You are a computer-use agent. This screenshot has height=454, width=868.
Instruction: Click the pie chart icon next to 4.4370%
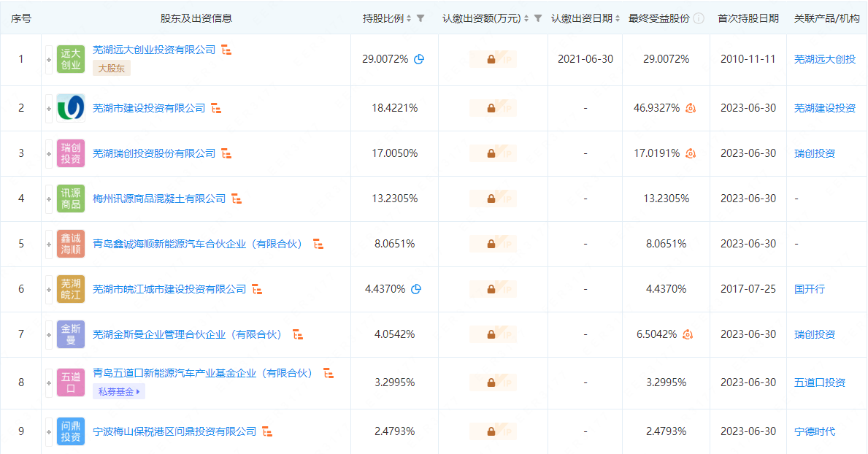[415, 288]
